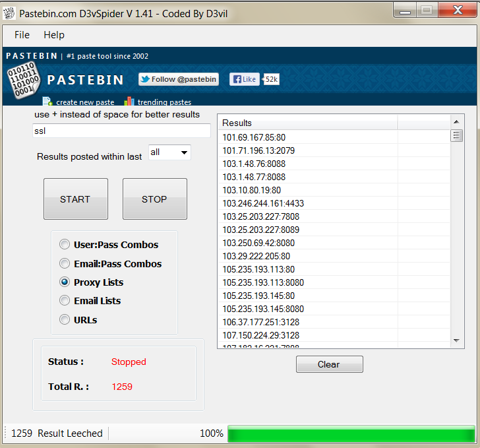
Task: Click the empty second results column header
Action: [424, 123]
